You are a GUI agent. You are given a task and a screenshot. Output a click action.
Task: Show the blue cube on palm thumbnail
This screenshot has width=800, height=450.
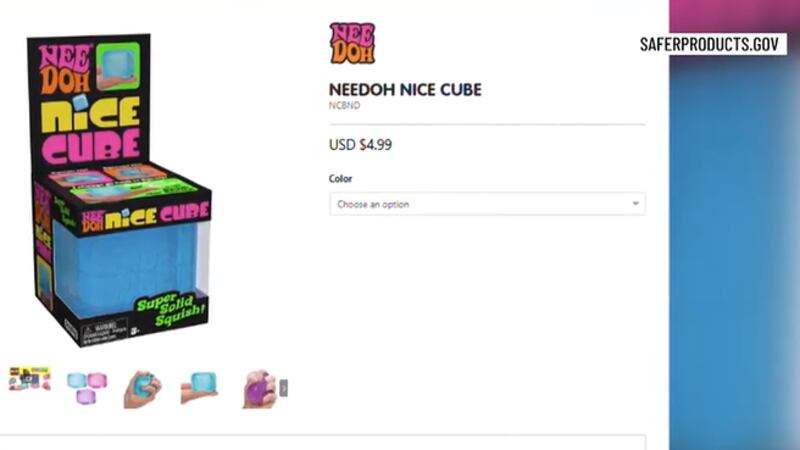click(200, 388)
